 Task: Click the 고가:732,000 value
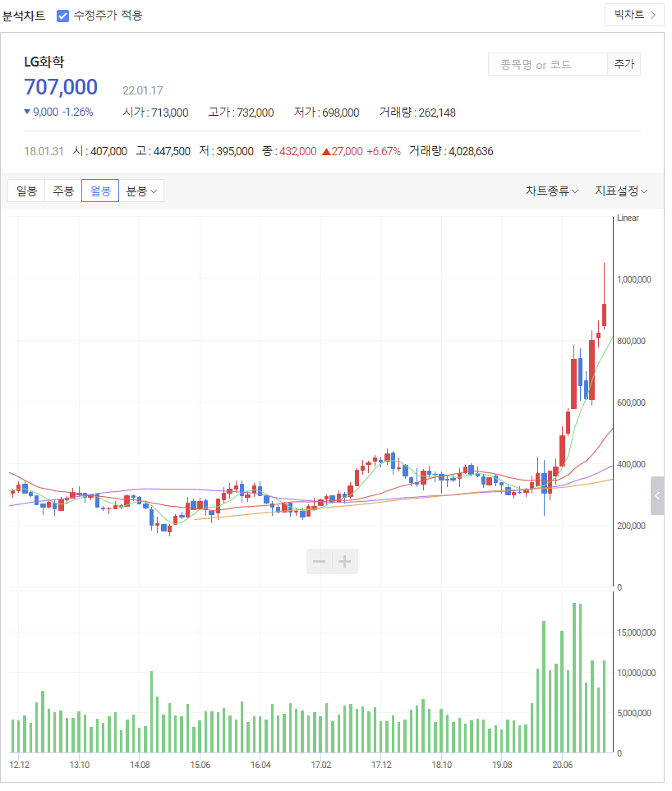(x=243, y=113)
